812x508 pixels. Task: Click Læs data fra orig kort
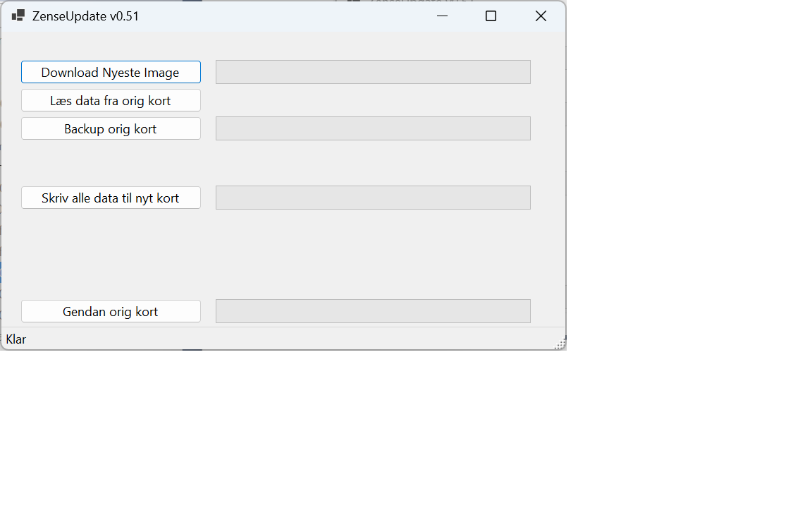[x=111, y=100]
